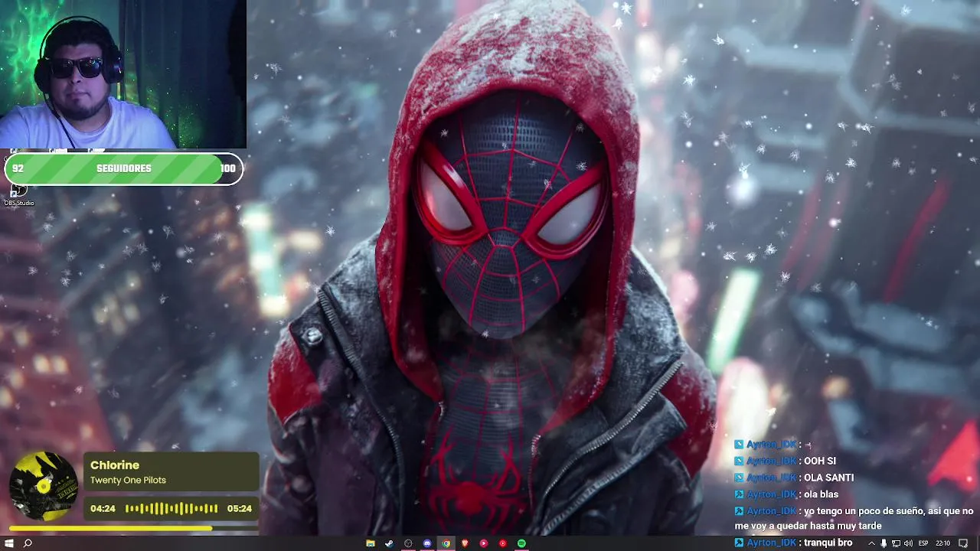Click the total duration 05:24

pos(240,508)
